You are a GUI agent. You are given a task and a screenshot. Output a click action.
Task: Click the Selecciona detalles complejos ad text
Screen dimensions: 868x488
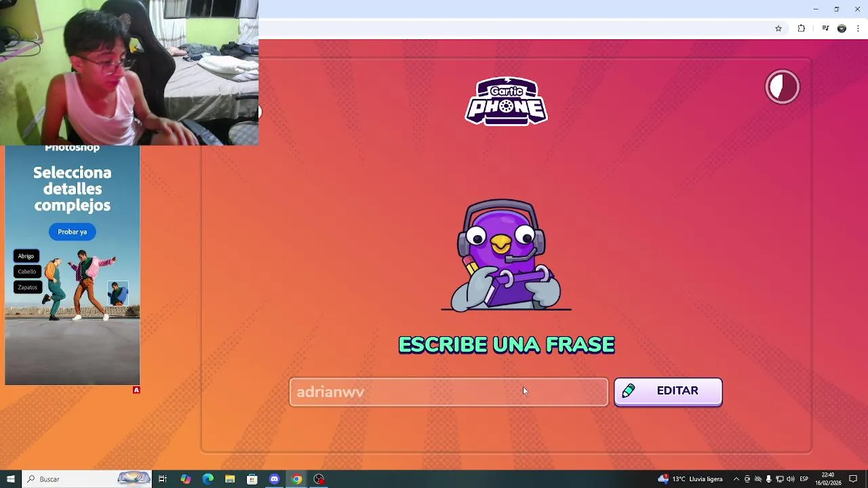coord(73,189)
